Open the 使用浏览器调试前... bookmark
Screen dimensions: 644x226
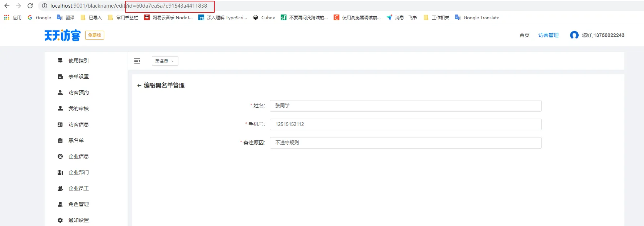pyautogui.click(x=357, y=17)
